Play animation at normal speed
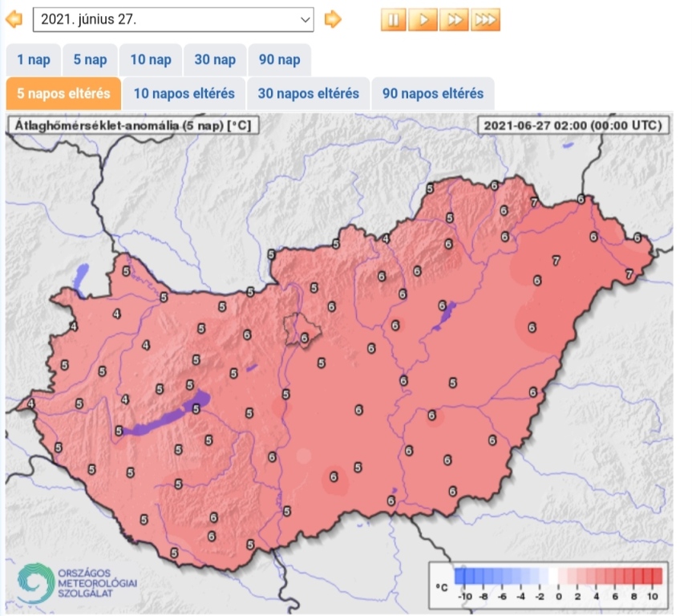This screenshot has width=692, height=616. click(423, 19)
